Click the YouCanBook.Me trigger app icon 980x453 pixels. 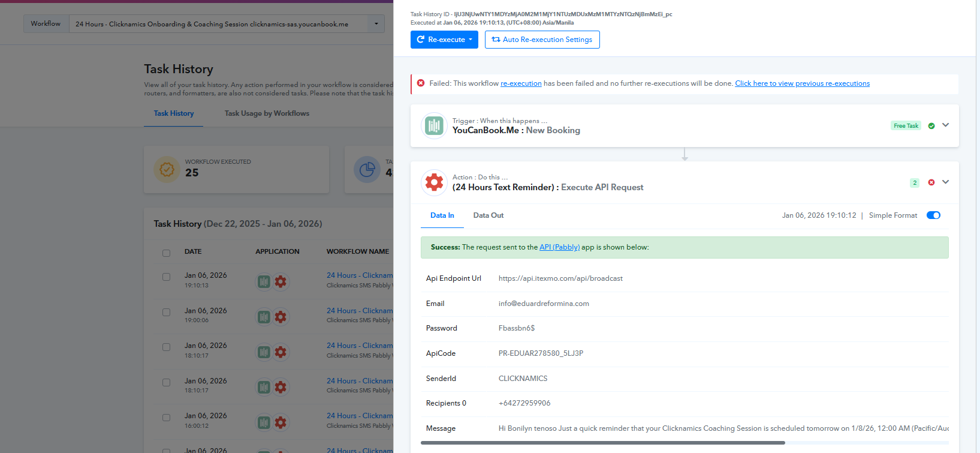pos(434,126)
